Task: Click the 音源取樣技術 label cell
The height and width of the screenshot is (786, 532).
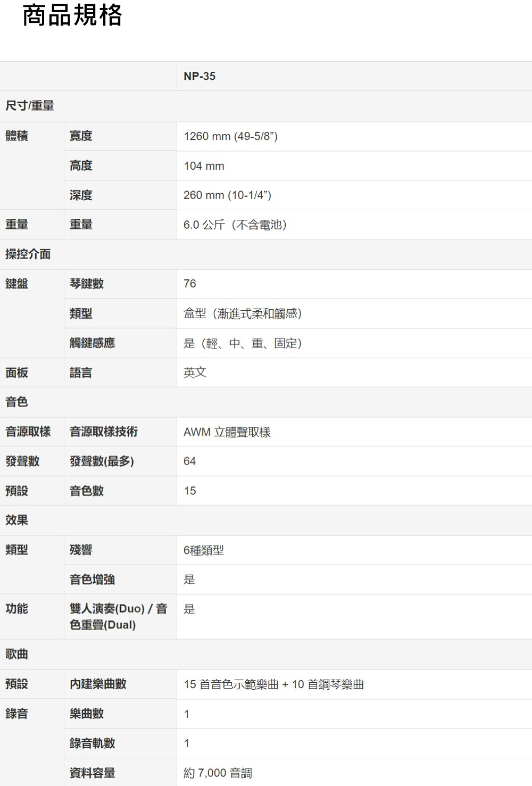Action: pyautogui.click(x=120, y=432)
